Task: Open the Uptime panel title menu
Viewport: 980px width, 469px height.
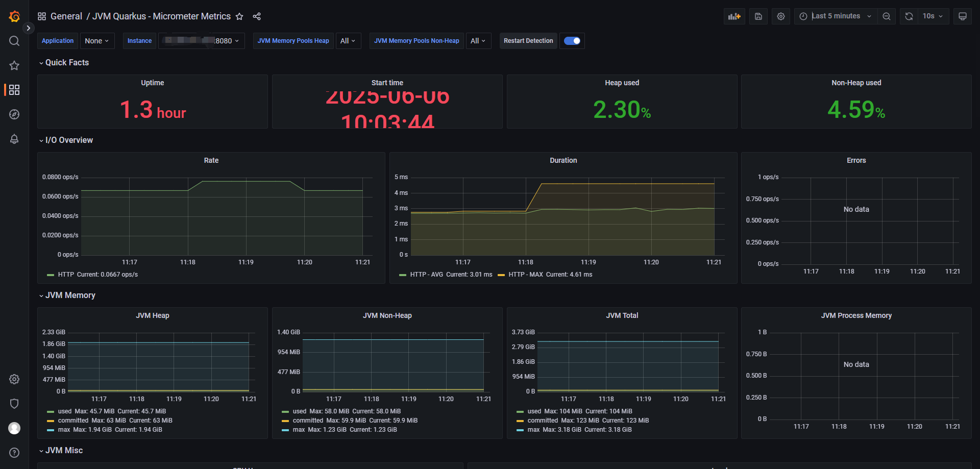Action: pyautogui.click(x=153, y=83)
